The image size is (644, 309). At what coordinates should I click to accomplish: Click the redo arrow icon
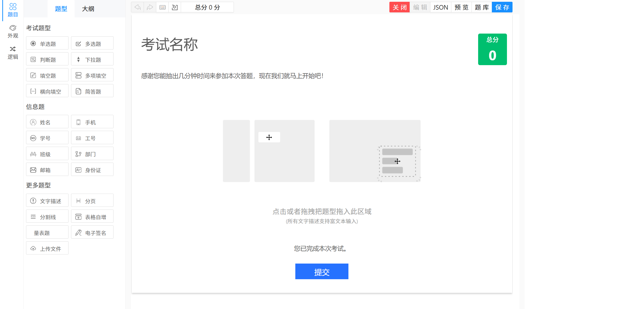[x=150, y=7]
